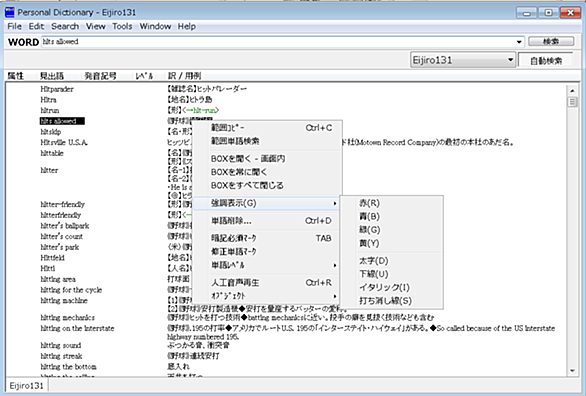Open the Eijiro131 dictionary dropdown
This screenshot has height=396, width=586.
(x=463, y=60)
